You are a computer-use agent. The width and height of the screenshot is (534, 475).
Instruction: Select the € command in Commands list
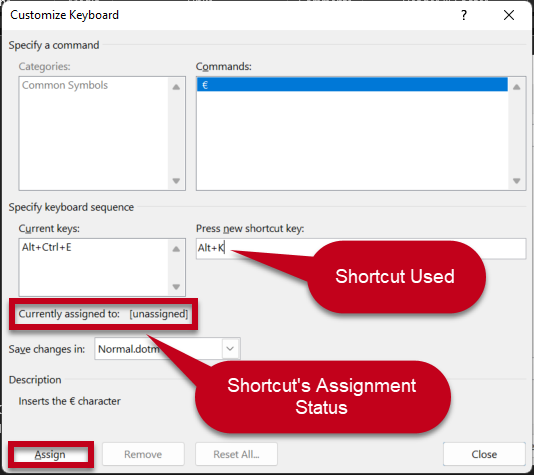pos(352,85)
